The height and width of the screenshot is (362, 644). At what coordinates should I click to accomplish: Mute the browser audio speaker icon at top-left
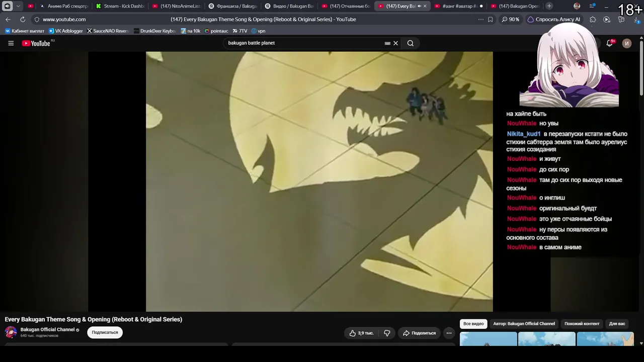(8, 6)
